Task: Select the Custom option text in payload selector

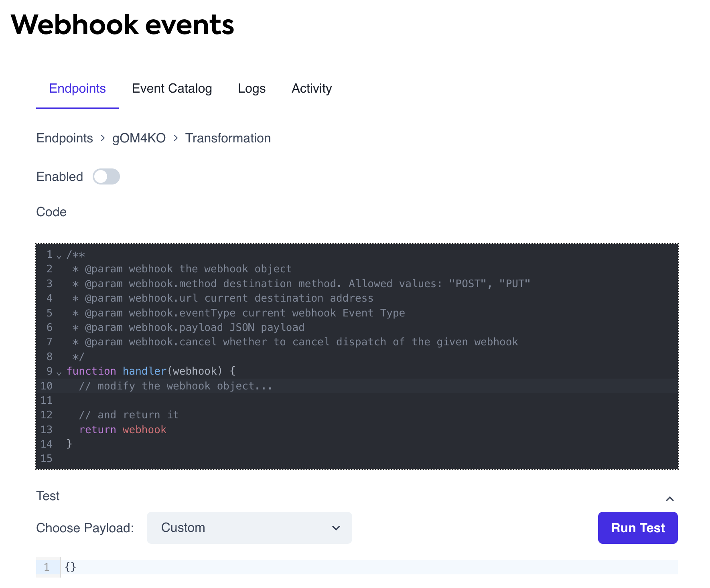Action: [x=183, y=528]
